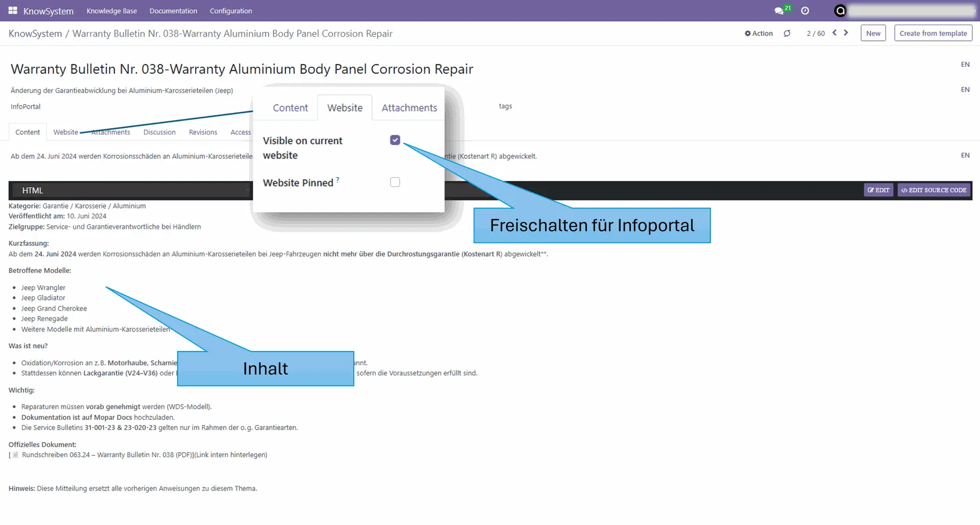
Task: Untick Visible on current website checkbox
Action: (x=395, y=140)
